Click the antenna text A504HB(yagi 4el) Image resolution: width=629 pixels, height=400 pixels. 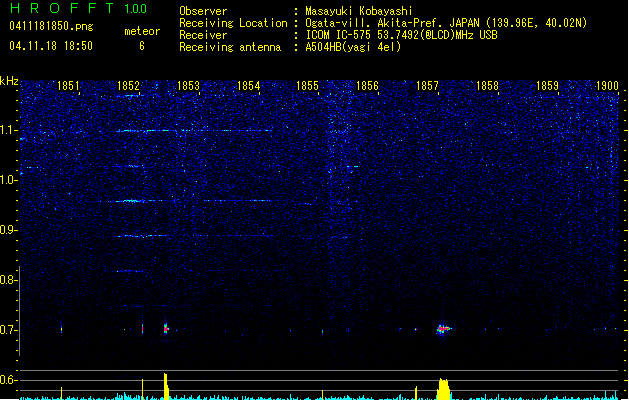353,47
